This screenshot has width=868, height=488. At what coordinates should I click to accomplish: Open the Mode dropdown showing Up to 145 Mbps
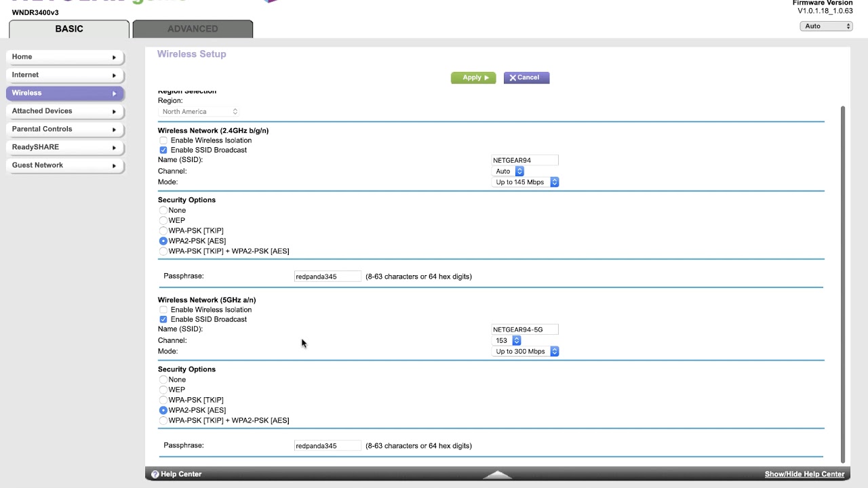tap(526, 182)
